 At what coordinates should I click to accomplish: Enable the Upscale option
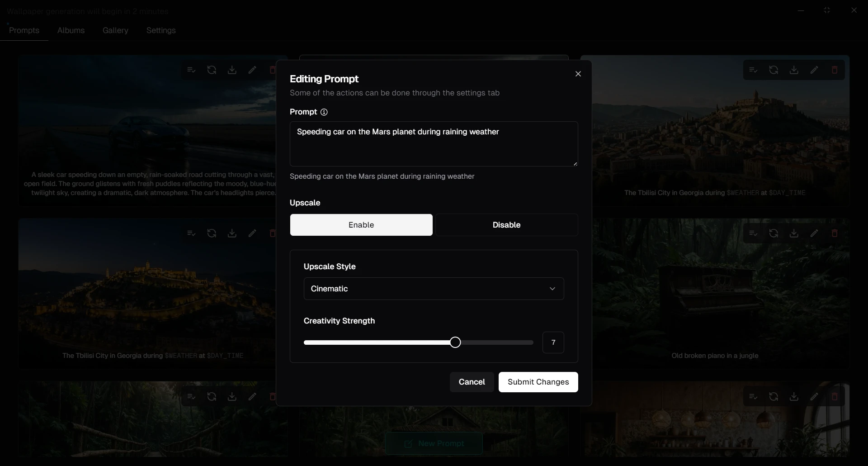click(x=361, y=225)
